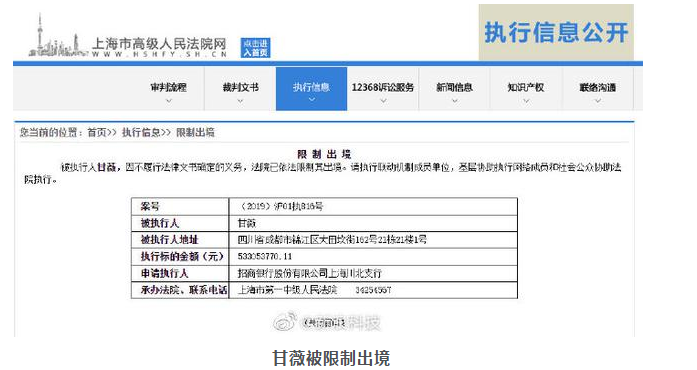Open the 裁判文书 menu

[x=240, y=87]
